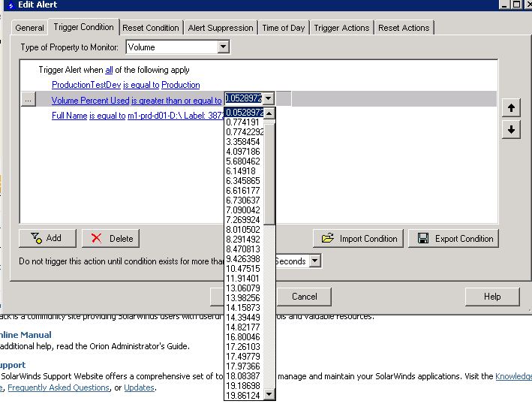Click the Import Condition button

click(358, 238)
